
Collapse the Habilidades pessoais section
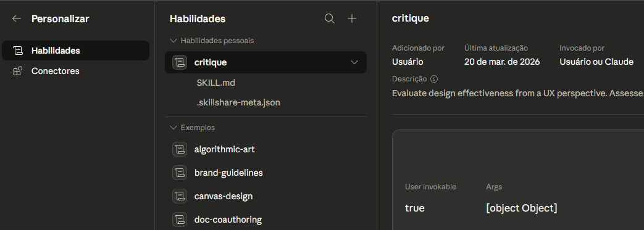[x=173, y=41]
